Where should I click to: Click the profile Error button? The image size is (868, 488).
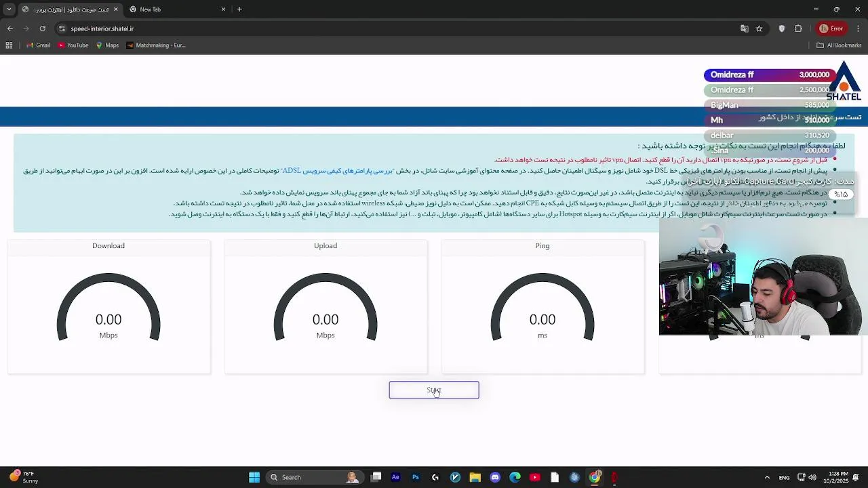tap(831, 28)
